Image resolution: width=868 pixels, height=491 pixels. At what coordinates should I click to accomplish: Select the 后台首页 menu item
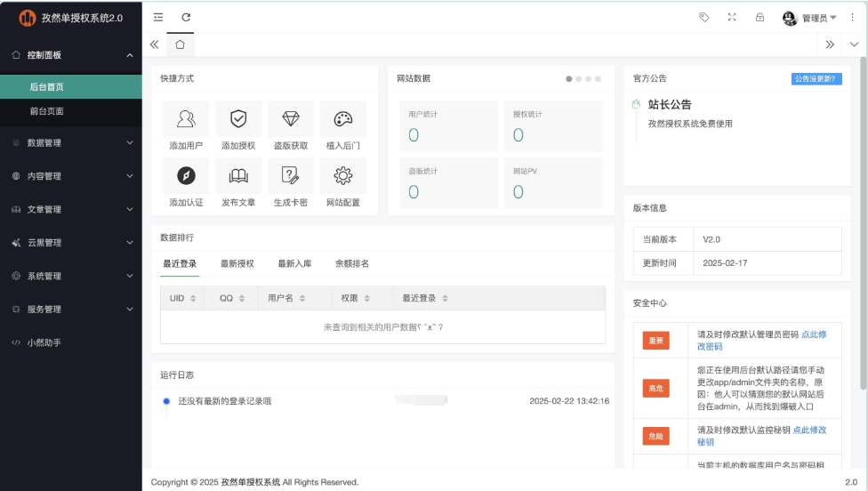click(71, 87)
